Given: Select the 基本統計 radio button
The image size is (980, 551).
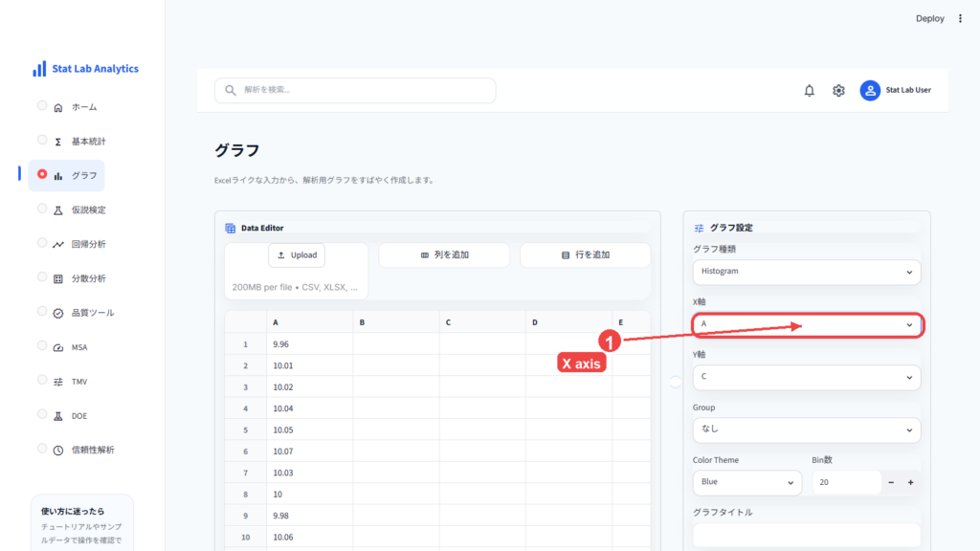Looking at the screenshot, I should click(42, 140).
